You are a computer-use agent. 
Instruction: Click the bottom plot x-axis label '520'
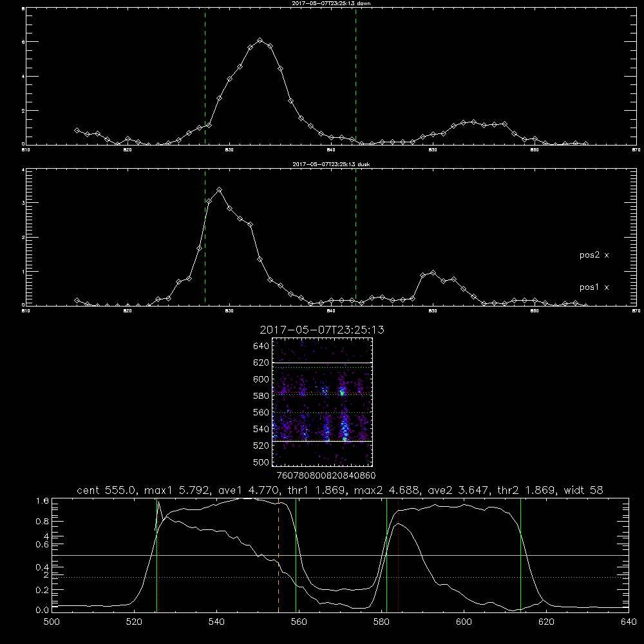134,622
